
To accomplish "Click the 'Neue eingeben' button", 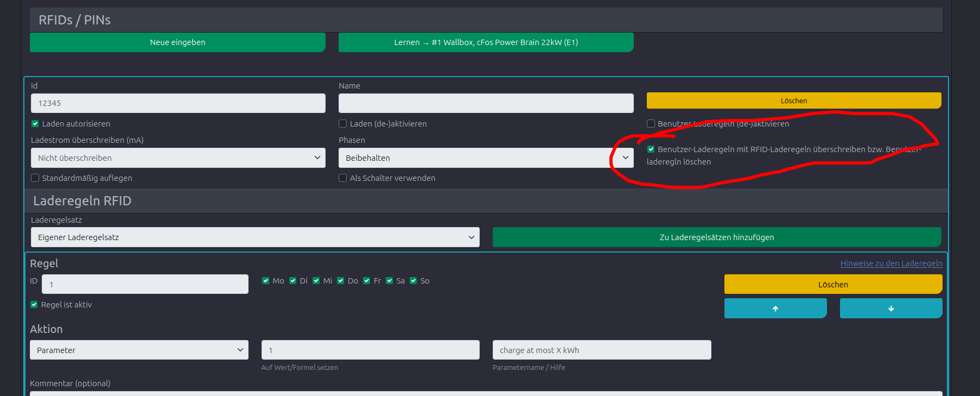I will [x=177, y=42].
